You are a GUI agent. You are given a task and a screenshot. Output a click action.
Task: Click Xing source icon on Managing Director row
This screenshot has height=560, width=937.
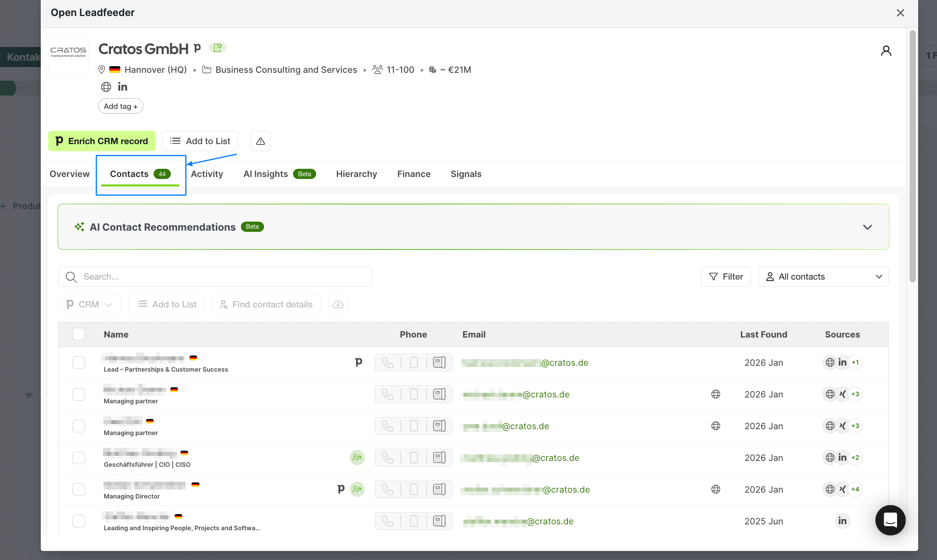click(842, 490)
